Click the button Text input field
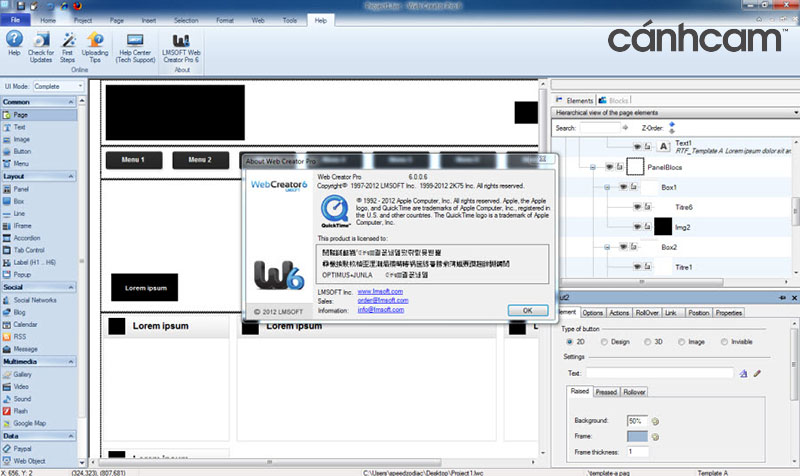The width and height of the screenshot is (800, 476). (660, 373)
